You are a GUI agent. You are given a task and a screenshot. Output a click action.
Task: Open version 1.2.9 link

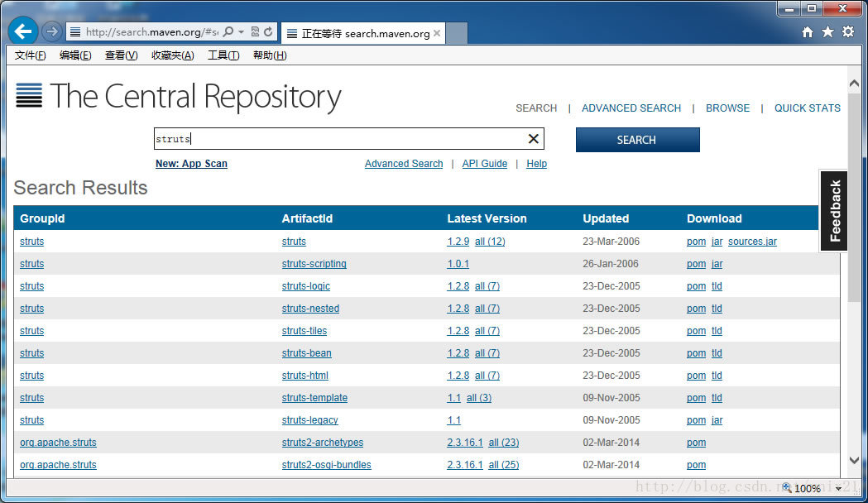point(458,242)
